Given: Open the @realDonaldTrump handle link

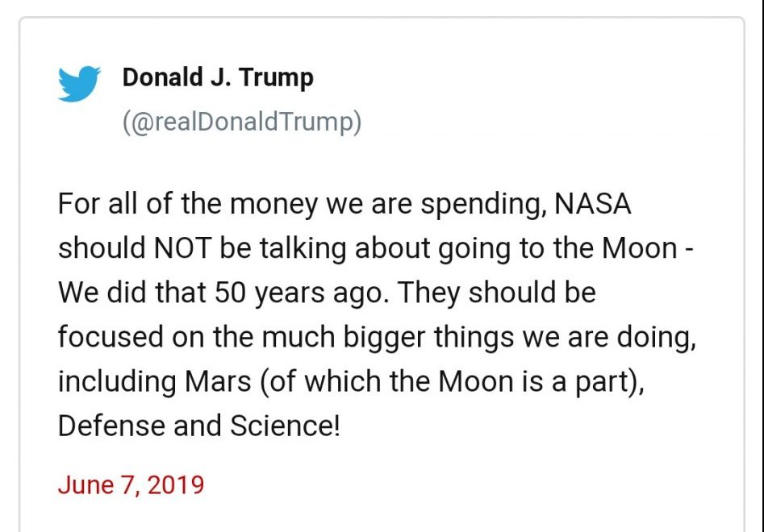Looking at the screenshot, I should (x=242, y=122).
